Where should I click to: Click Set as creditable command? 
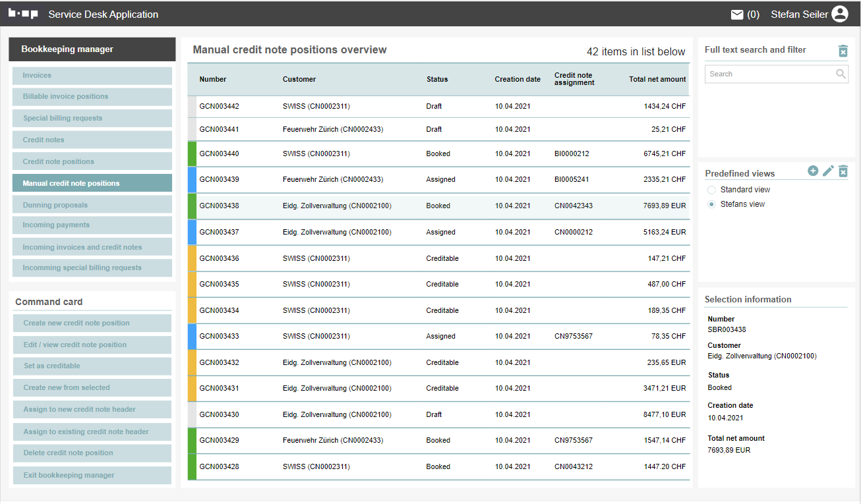pos(92,366)
